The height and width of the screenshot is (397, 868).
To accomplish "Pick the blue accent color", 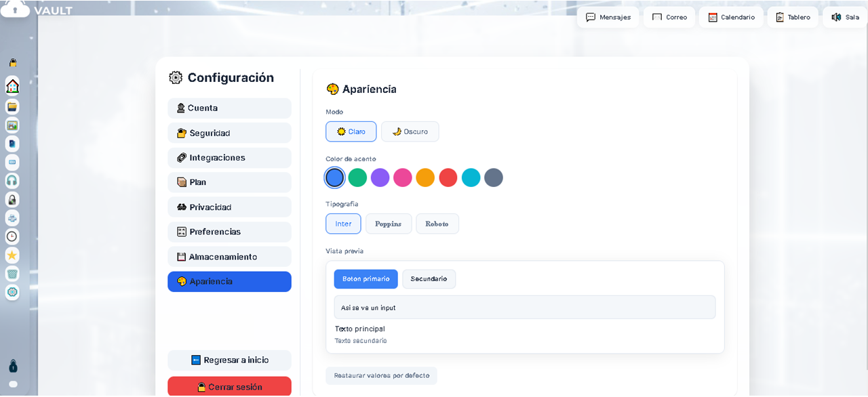I will [335, 177].
